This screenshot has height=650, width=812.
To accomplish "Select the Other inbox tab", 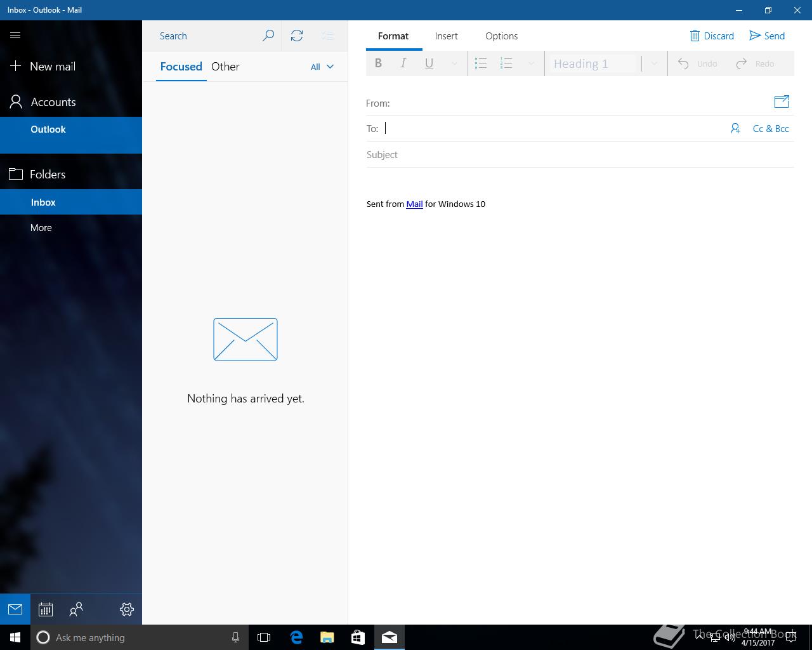I will pyautogui.click(x=225, y=67).
